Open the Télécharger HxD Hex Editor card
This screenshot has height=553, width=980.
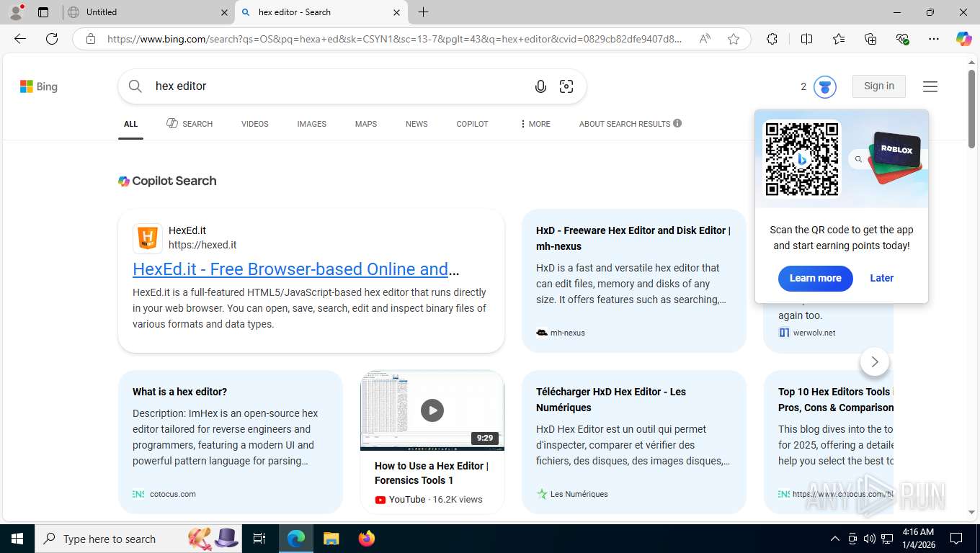pyautogui.click(x=634, y=442)
